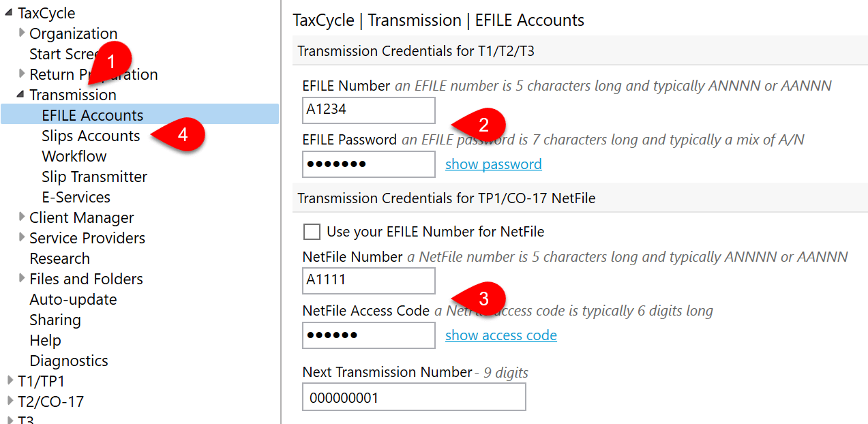Open E-Services options
868x424 pixels.
(x=76, y=197)
